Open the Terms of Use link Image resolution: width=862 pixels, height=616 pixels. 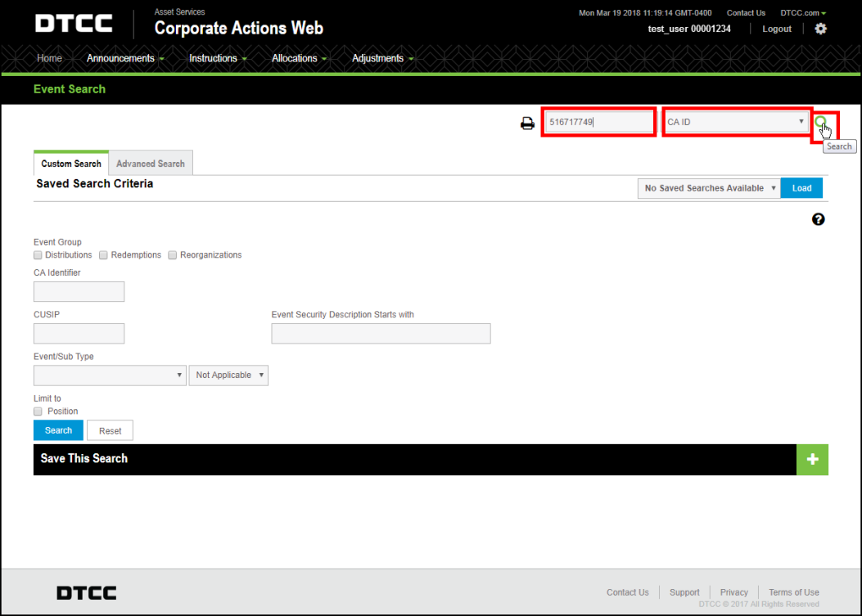pyautogui.click(x=794, y=592)
